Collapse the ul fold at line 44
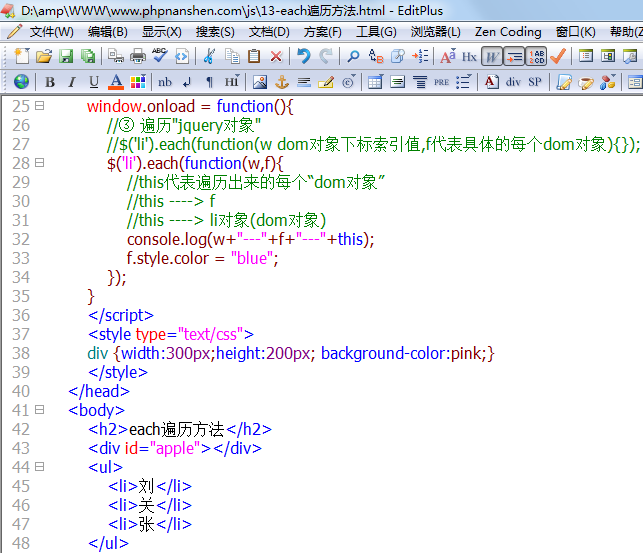Screen dimensions: 643x553 click(39, 467)
